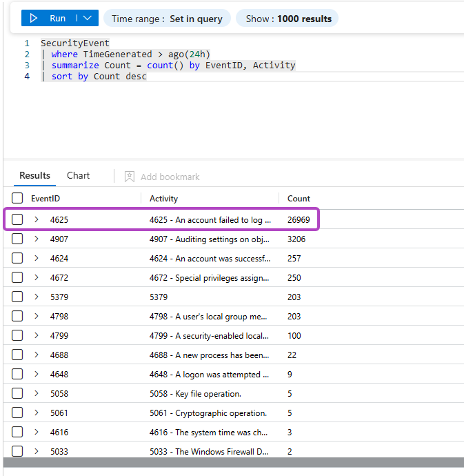Check the box for EventID 4616

point(17,432)
